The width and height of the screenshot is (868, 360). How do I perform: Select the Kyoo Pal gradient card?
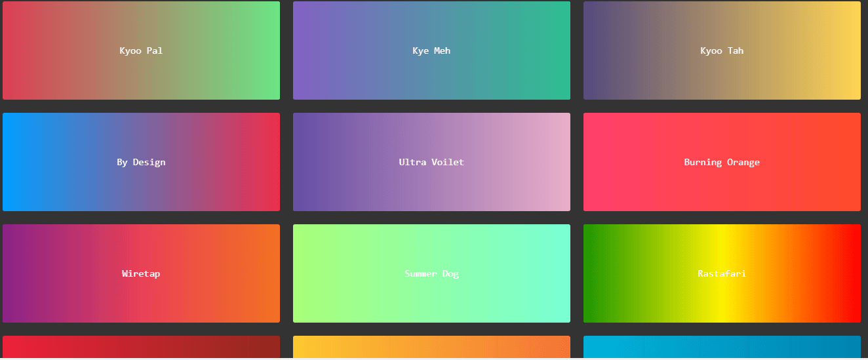point(141,50)
